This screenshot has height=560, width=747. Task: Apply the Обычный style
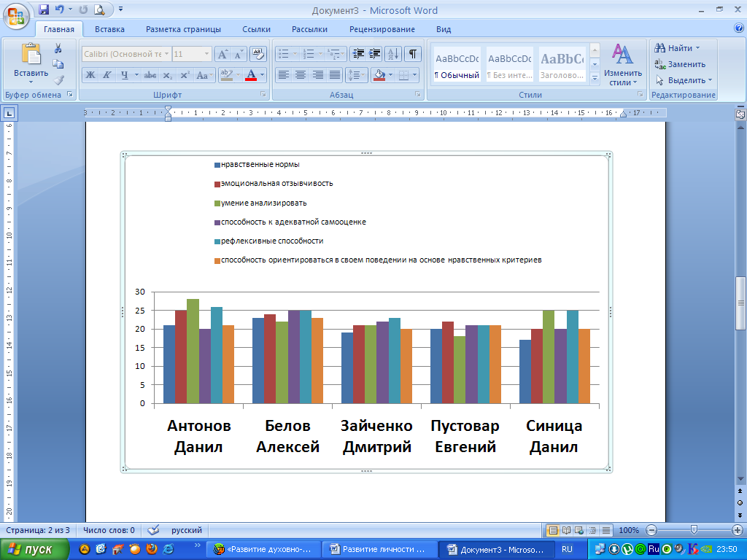(x=457, y=64)
